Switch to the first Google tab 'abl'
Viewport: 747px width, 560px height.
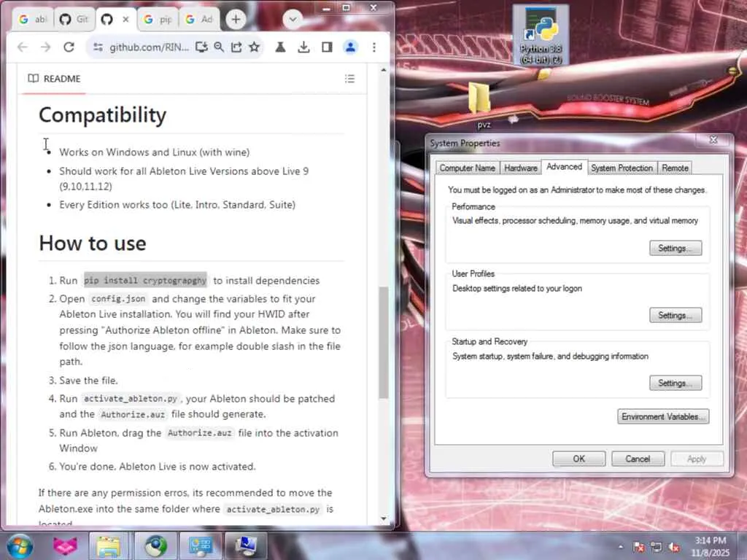point(32,19)
